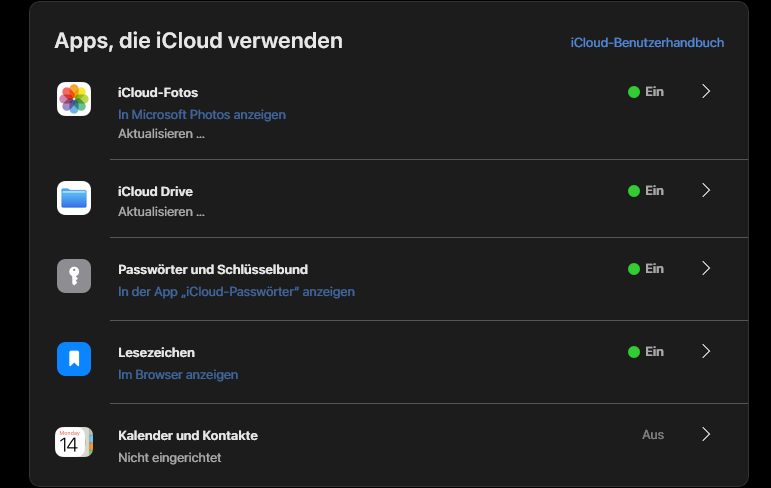Screen dimensions: 771x488
Task: Click the iCloud-Fotos app icon
Action: point(74,99)
